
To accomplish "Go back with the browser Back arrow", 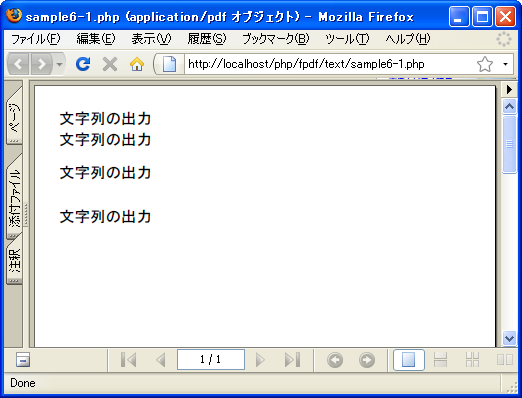I will [x=19, y=64].
